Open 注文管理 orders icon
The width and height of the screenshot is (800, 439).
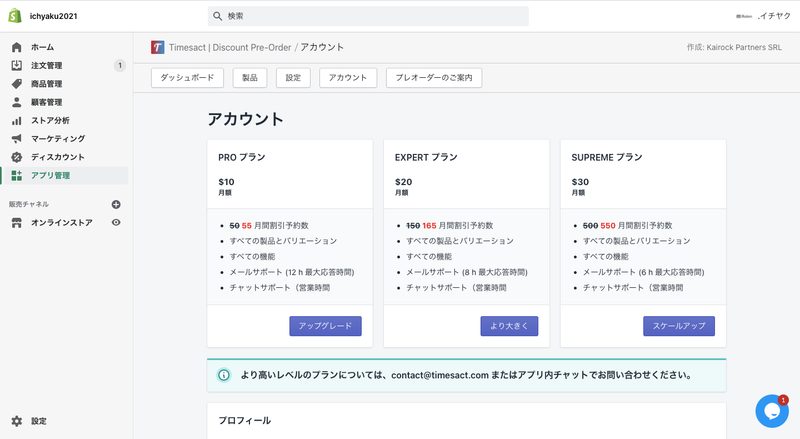[17, 65]
